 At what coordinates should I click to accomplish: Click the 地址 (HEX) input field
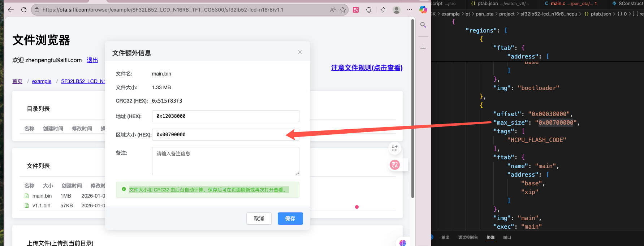click(x=225, y=116)
